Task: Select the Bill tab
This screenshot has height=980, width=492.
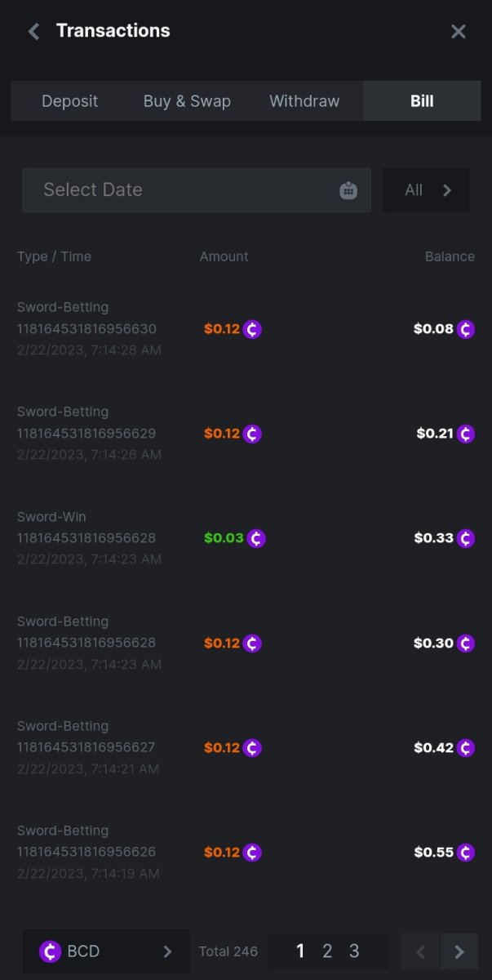Action: click(422, 101)
